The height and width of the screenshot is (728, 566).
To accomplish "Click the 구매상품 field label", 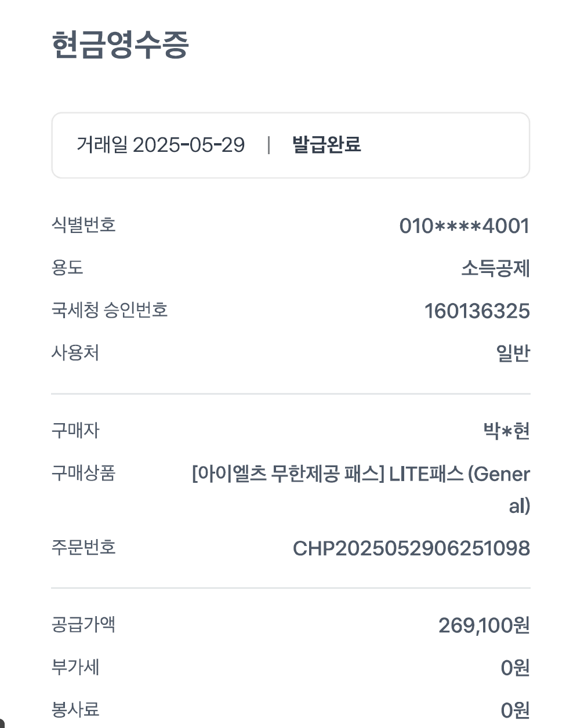I will click(84, 473).
